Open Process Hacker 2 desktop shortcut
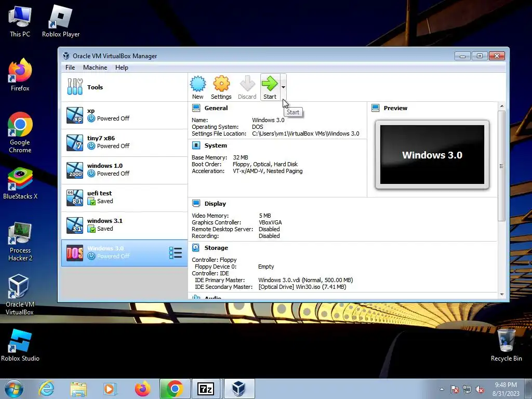The image size is (532, 399). pyautogui.click(x=20, y=242)
